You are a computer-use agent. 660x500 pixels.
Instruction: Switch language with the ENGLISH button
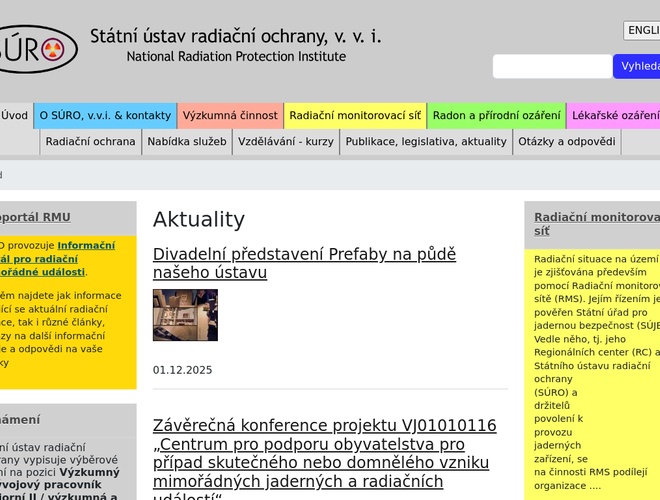(x=642, y=31)
